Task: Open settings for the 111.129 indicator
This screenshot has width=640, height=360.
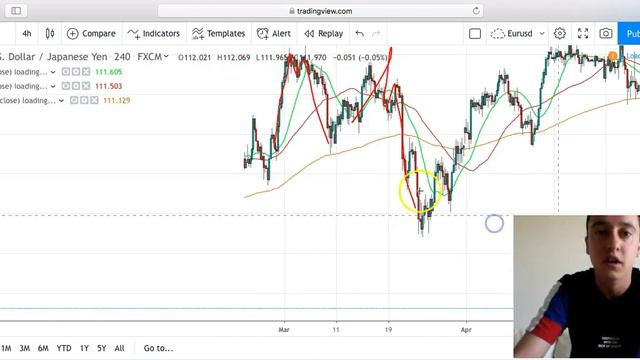Action: (84, 100)
